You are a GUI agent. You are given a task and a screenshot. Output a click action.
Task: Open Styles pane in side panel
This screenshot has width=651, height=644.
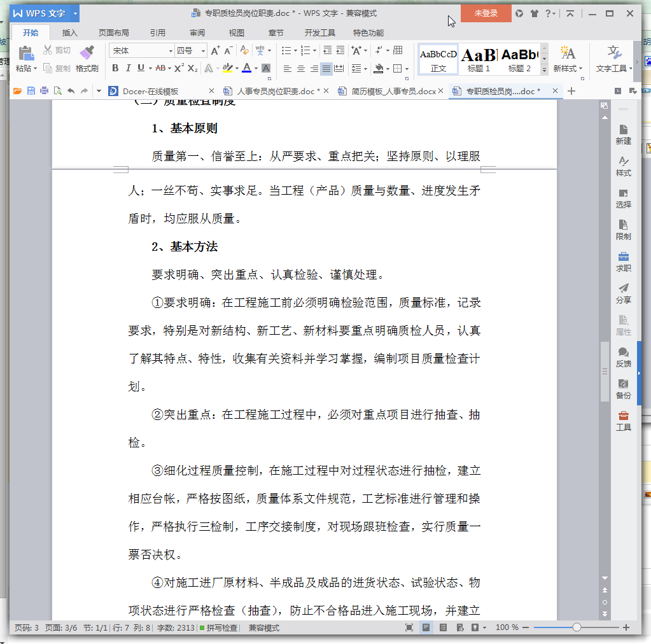(623, 167)
